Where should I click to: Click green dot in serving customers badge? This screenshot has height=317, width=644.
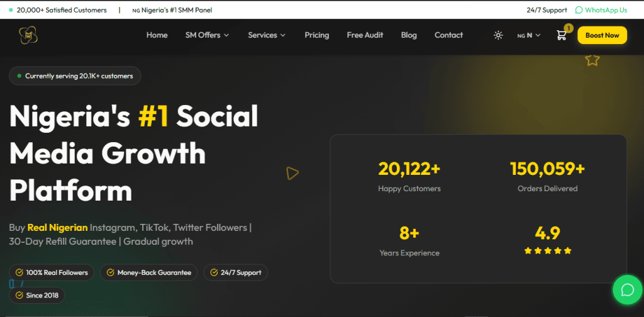tap(19, 76)
